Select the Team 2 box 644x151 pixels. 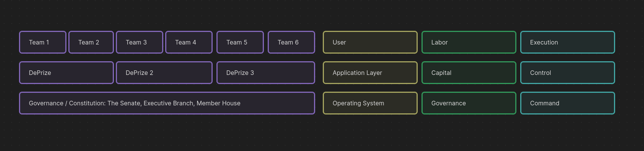click(x=91, y=42)
